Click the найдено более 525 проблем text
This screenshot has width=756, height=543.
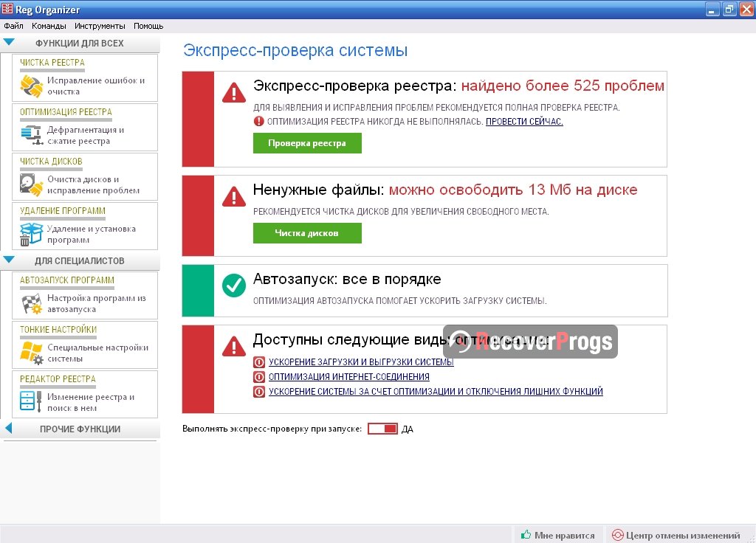click(563, 86)
